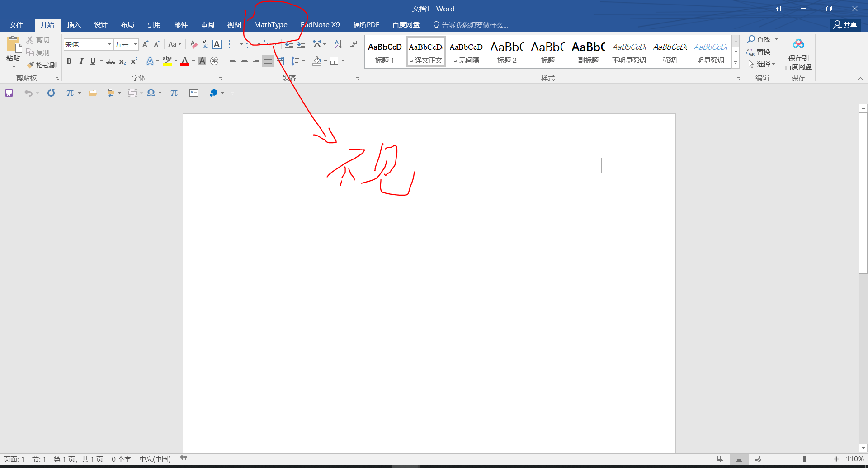Click the phonetic guide (wén) icon
Viewport: 868px width, 468px height.
click(205, 44)
